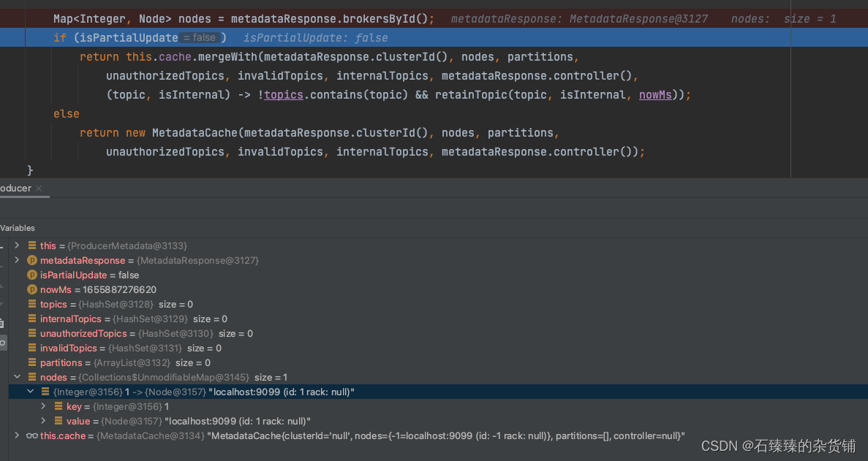Select the partitions ArrayList@3132 row
The width and height of the screenshot is (868, 461).
pos(439,362)
